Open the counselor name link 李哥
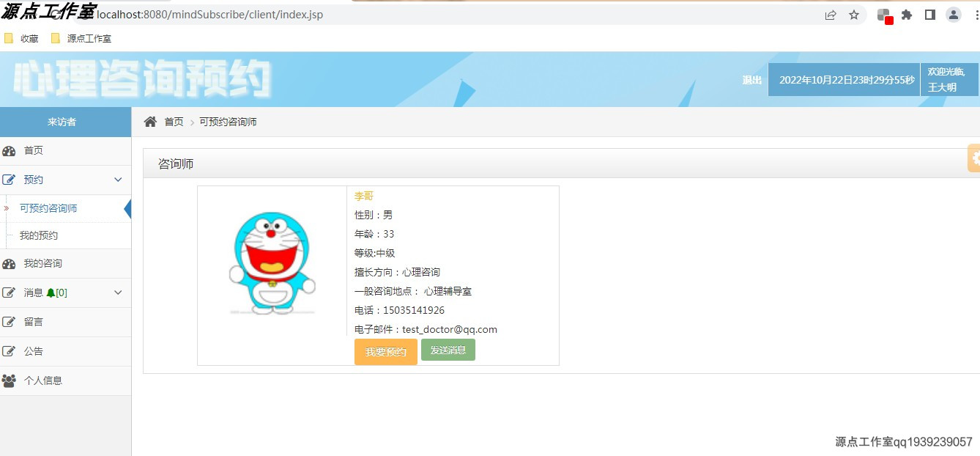 364,195
